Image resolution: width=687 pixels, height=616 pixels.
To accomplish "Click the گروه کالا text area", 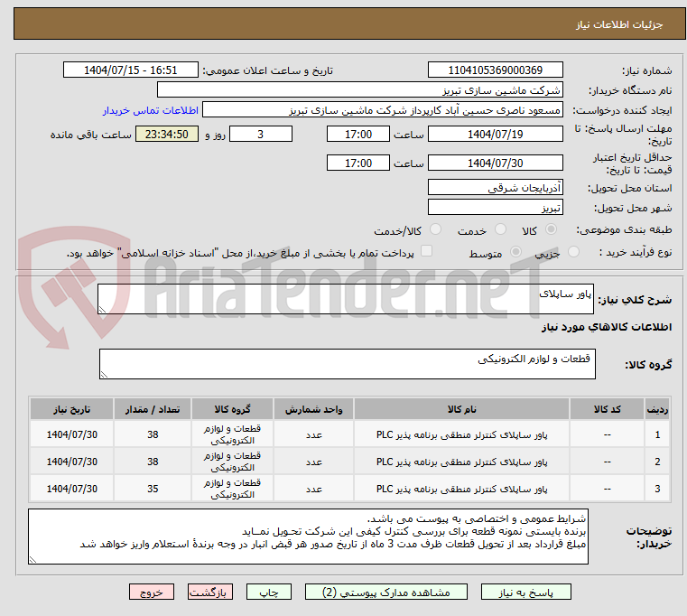I will coord(347,364).
